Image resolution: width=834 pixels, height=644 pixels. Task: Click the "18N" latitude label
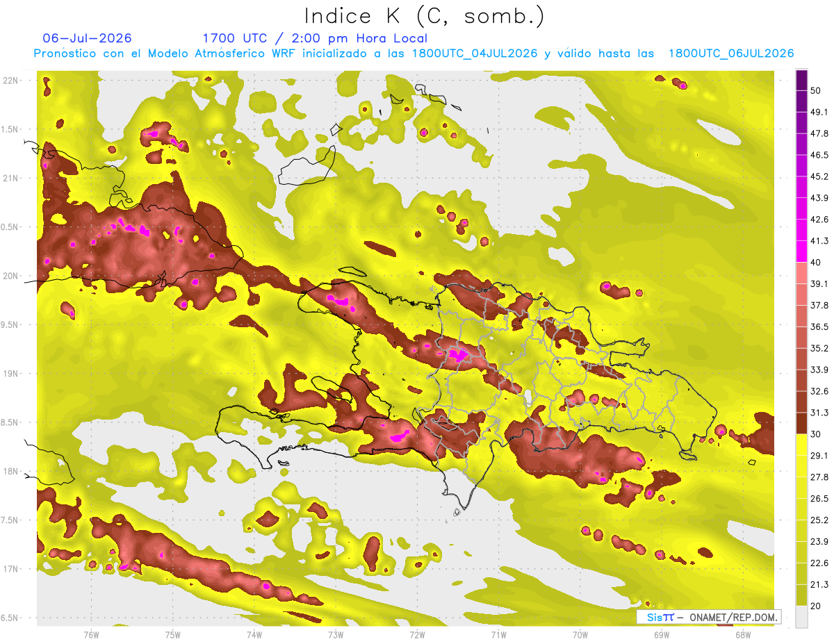pos(12,472)
